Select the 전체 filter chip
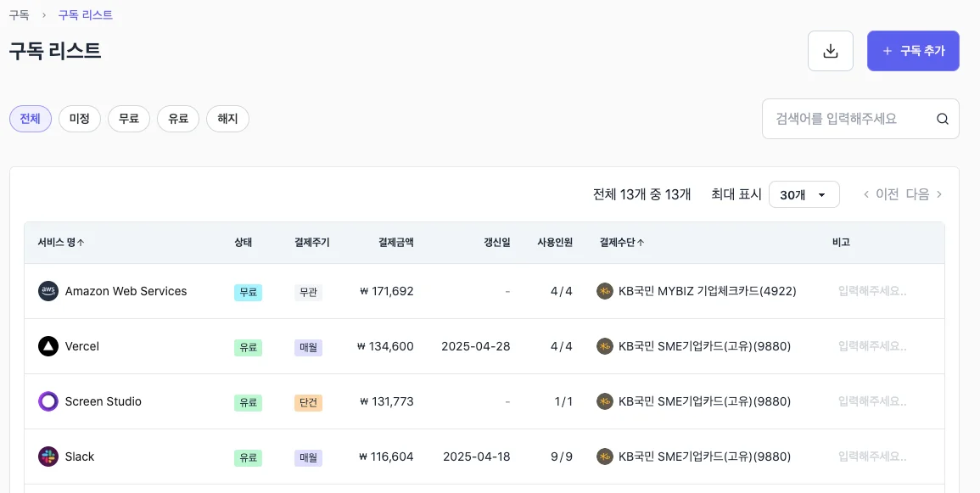This screenshot has height=493, width=980. coord(30,119)
